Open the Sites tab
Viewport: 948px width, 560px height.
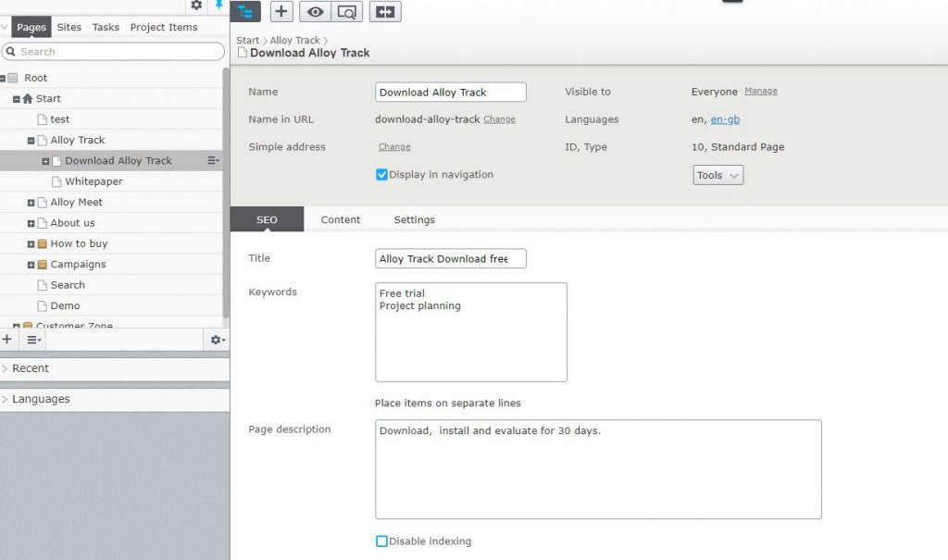point(69,27)
